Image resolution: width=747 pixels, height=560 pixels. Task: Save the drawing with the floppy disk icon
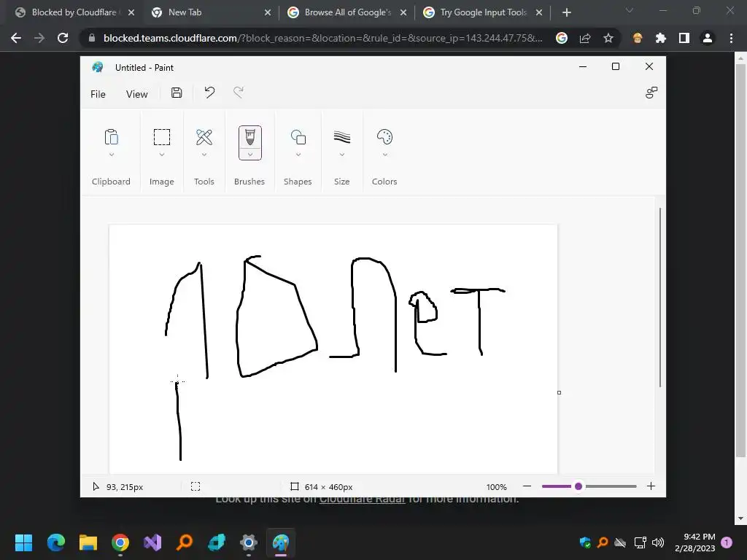coord(177,93)
